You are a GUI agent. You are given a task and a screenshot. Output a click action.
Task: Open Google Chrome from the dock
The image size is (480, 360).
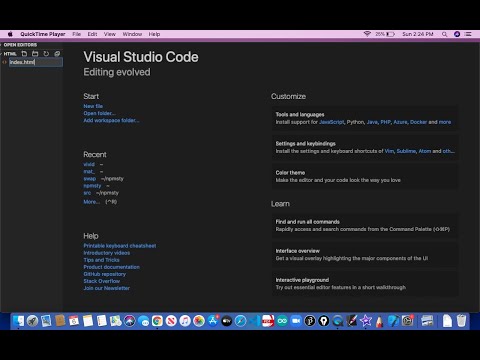coord(157,321)
